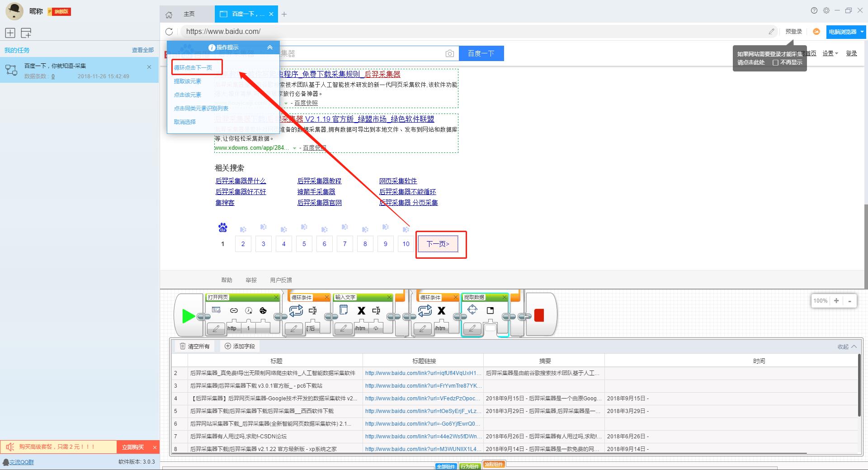Collapse the 操作提示 panel with the chevron
Image resolution: width=868 pixels, height=470 pixels.
click(270, 47)
